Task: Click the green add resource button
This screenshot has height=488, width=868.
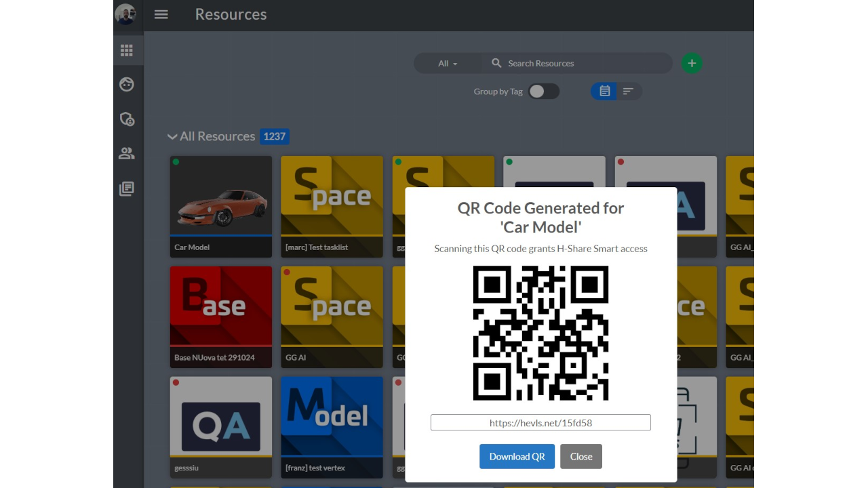Action: (692, 63)
